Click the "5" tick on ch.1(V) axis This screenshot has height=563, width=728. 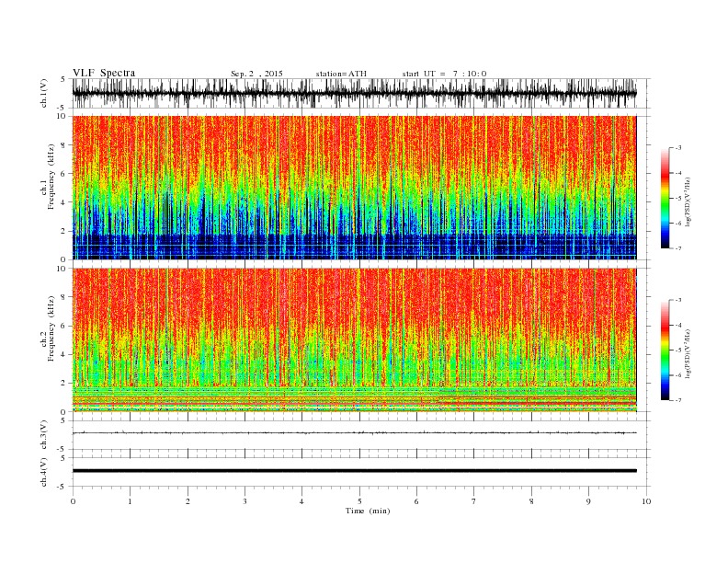(x=63, y=79)
